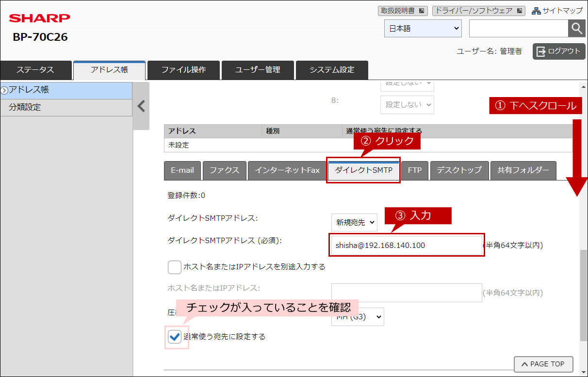Select the 共有フォルダー address tab
This screenshot has height=377, width=588.
523,170
